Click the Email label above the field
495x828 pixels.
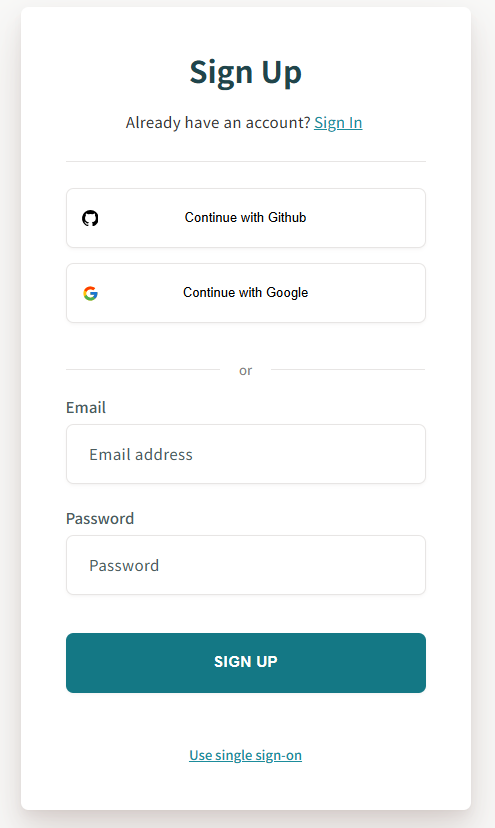86,408
